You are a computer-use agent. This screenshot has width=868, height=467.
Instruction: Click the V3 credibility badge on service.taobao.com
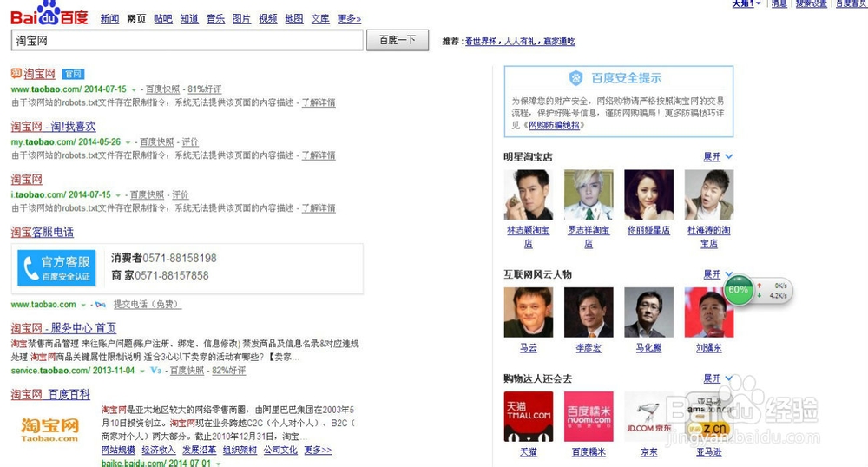(x=155, y=370)
